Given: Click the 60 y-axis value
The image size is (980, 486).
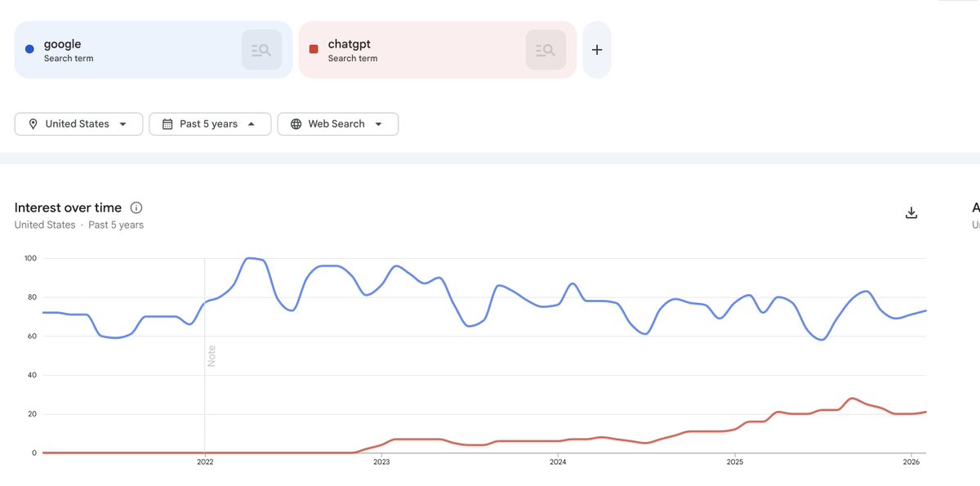Looking at the screenshot, I should pos(33,336).
